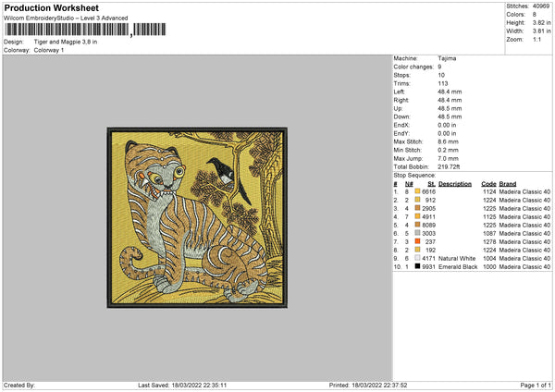Click thread code 1124

(x=489, y=191)
